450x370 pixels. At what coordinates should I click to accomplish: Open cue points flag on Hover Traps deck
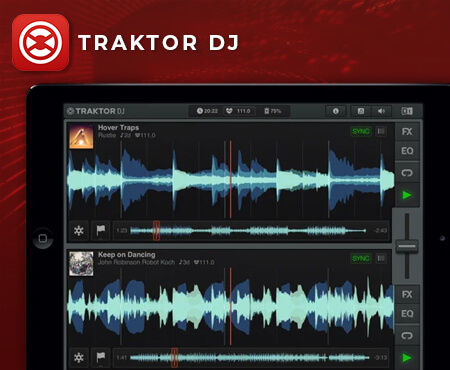100,230
